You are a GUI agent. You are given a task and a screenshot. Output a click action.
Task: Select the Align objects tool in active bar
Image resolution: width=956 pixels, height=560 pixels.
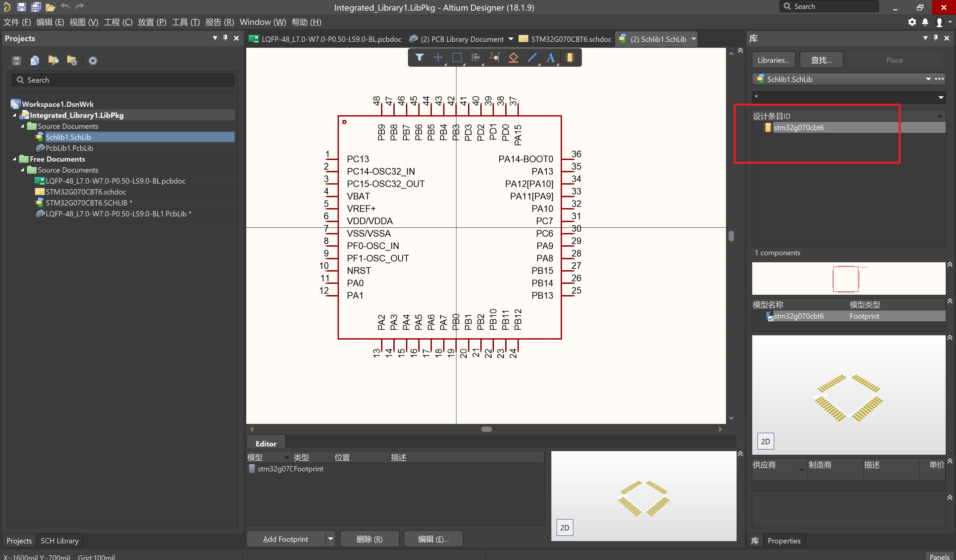coord(475,58)
